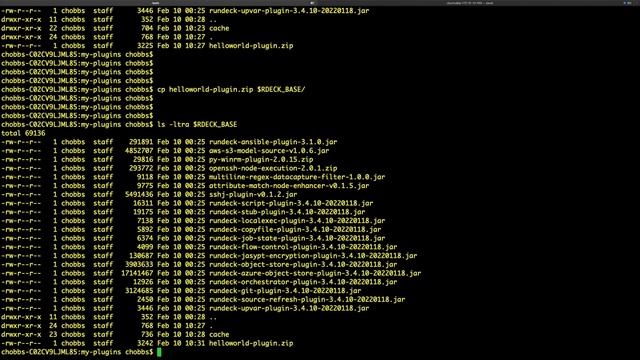Click file size 29816 of py-winrm plugin
This screenshot has width=640, height=360.
(143, 160)
